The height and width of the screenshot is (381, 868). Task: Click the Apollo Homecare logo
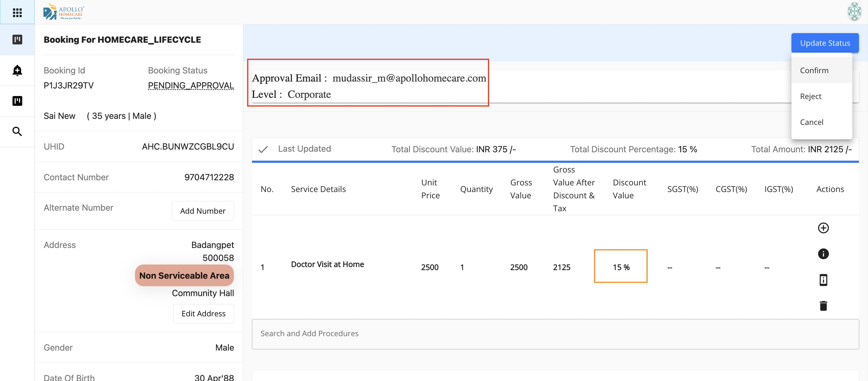(x=64, y=12)
